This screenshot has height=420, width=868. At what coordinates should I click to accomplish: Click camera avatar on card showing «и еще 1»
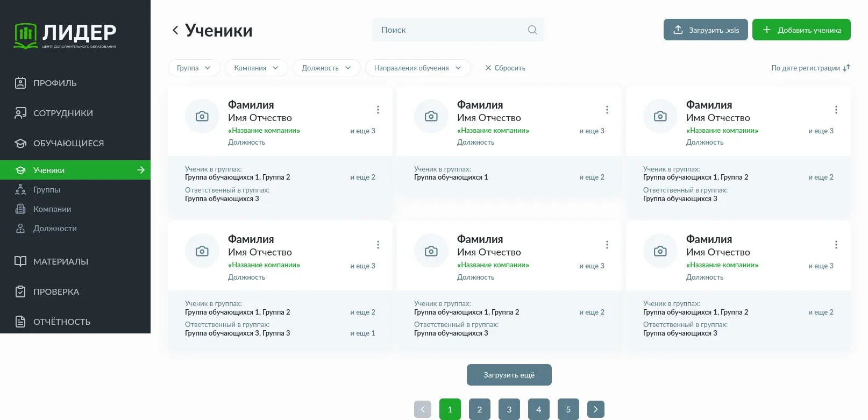[202, 251]
